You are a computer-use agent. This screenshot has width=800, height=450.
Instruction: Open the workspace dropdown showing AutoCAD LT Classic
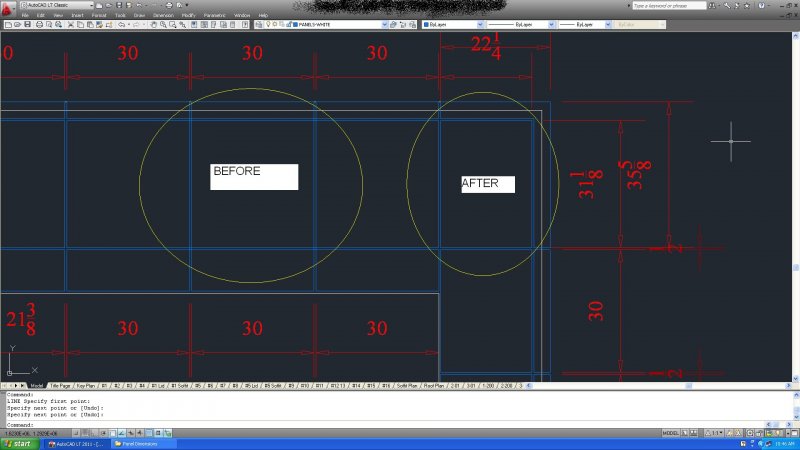pyautogui.click(x=57, y=5)
